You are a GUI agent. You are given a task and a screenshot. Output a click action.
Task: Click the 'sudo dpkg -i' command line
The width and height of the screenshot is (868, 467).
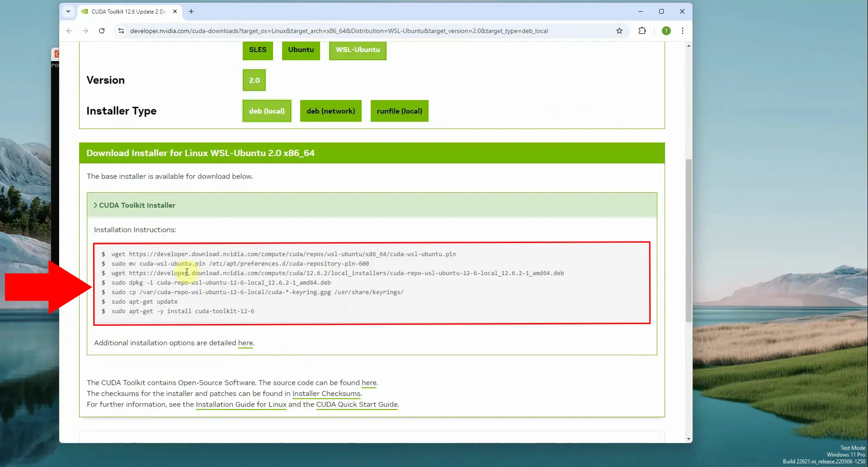tap(221, 283)
